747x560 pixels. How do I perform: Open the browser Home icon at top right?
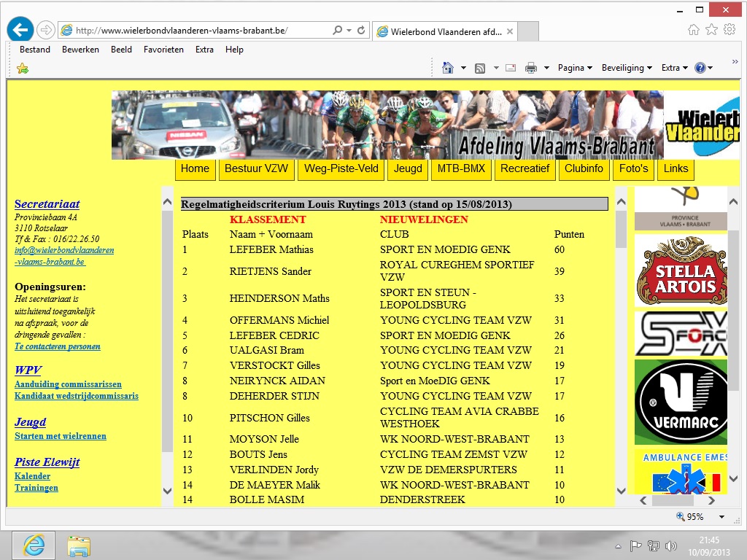click(694, 30)
